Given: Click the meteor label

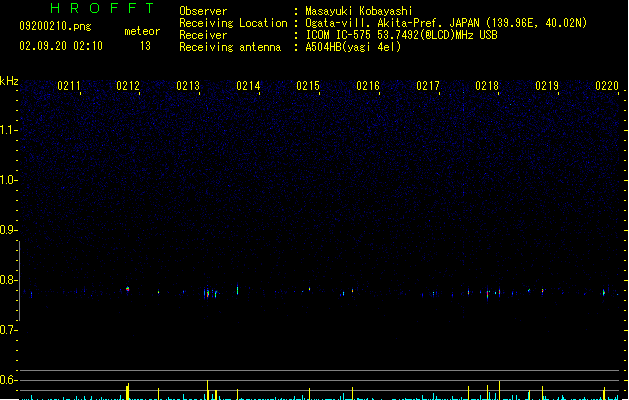Looking at the screenshot, I should (142, 31).
